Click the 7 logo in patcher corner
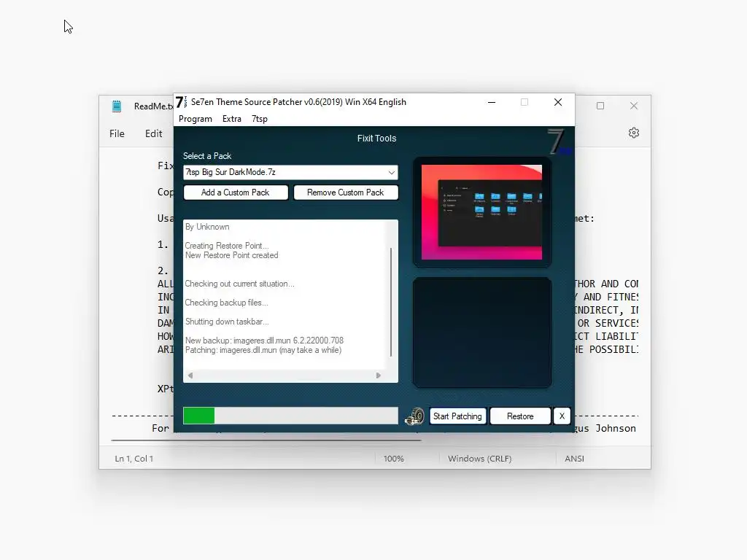747x560 pixels. pos(560,141)
